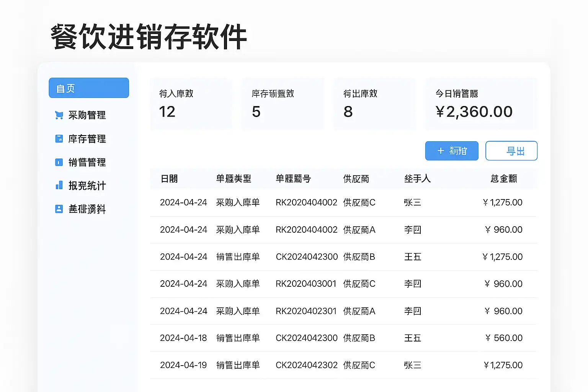
Task: Click the shopping cart icon for purchase management
Action: pos(59,115)
